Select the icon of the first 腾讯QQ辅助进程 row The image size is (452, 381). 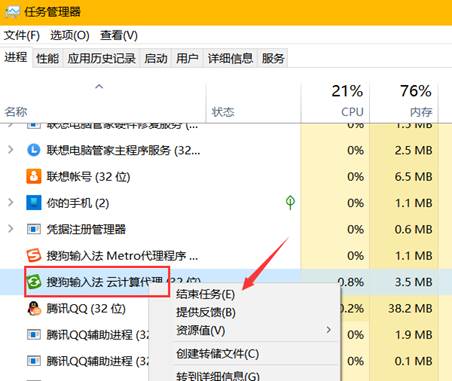(x=34, y=335)
